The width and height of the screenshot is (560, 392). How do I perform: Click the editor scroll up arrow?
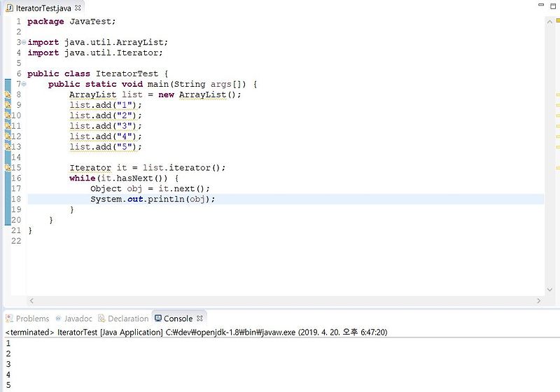coord(549,22)
